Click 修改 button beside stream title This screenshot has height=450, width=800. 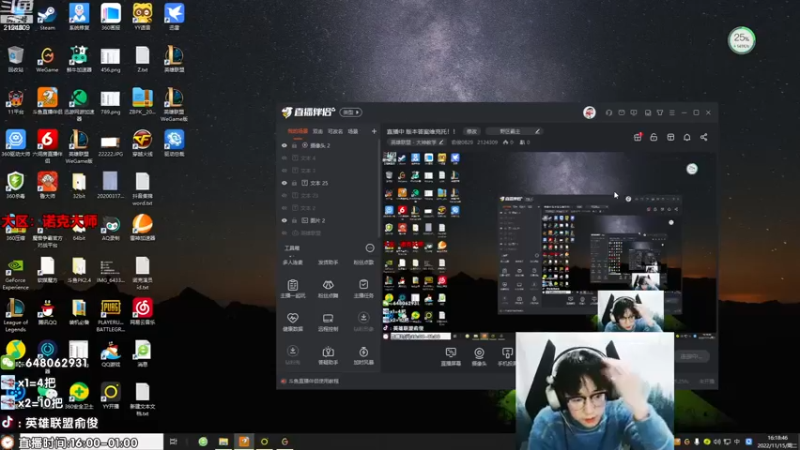471,131
